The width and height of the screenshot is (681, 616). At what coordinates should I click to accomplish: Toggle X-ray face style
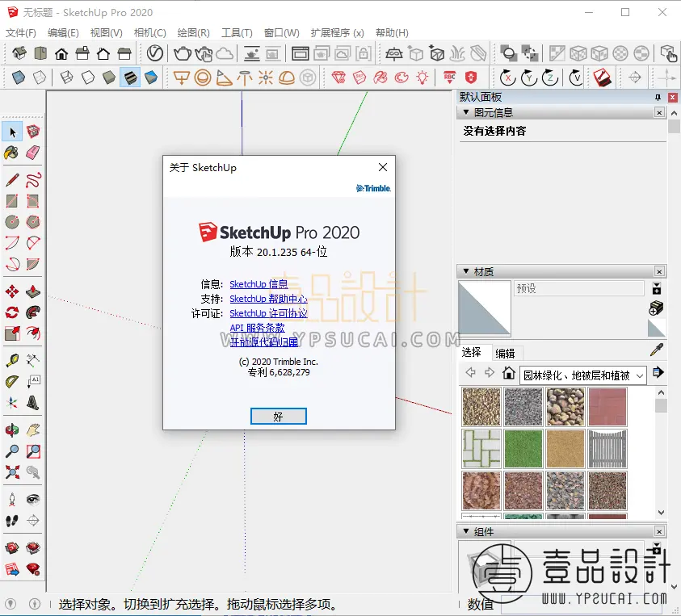click(x=19, y=78)
